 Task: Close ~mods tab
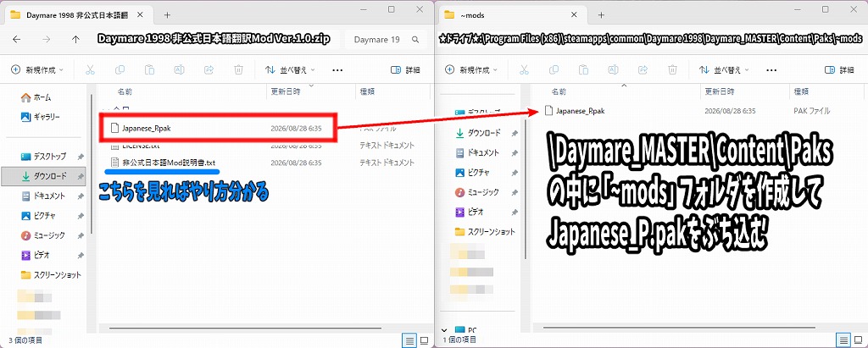pyautogui.click(x=574, y=15)
